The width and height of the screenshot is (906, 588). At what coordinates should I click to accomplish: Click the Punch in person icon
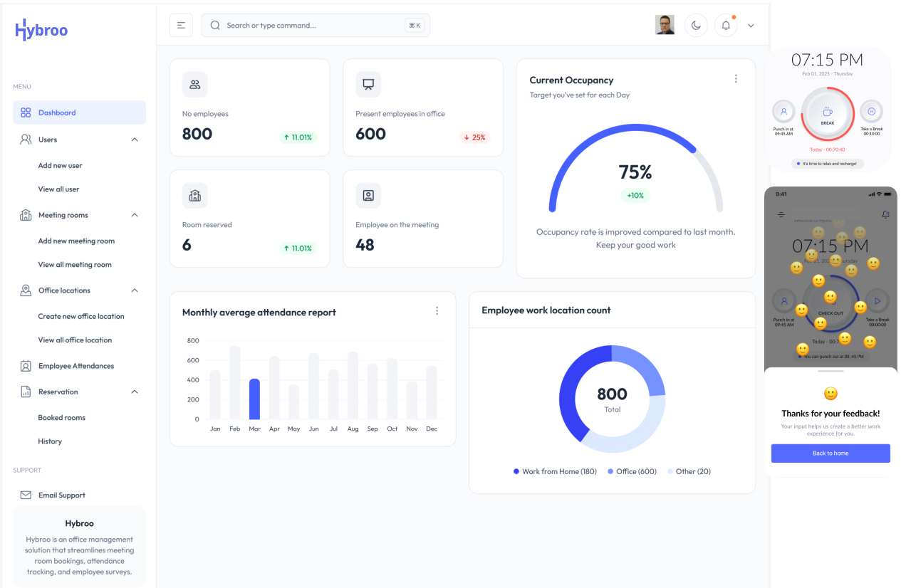click(x=783, y=111)
